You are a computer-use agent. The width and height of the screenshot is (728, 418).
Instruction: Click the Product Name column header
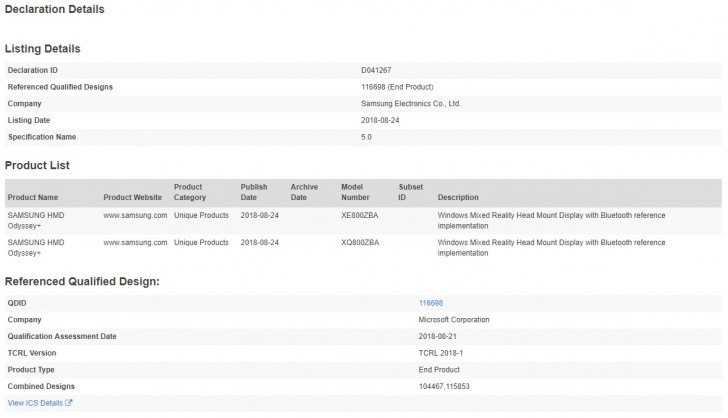click(x=33, y=197)
